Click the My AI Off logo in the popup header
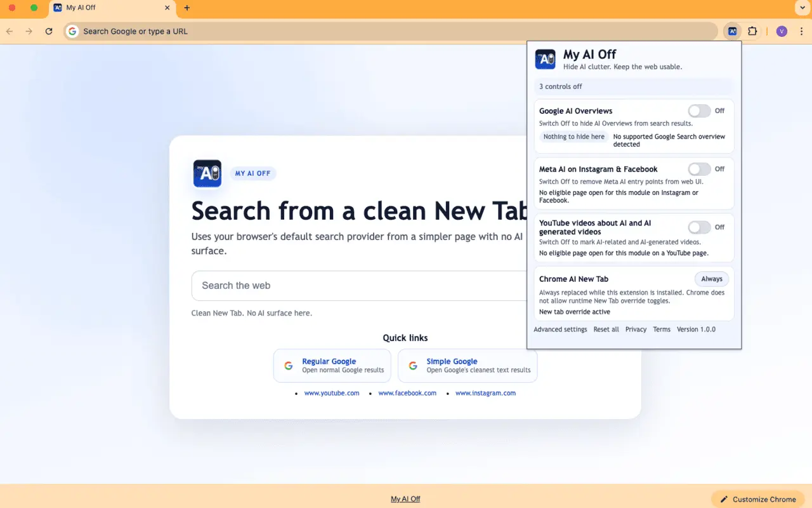The image size is (812, 508). coord(546,58)
